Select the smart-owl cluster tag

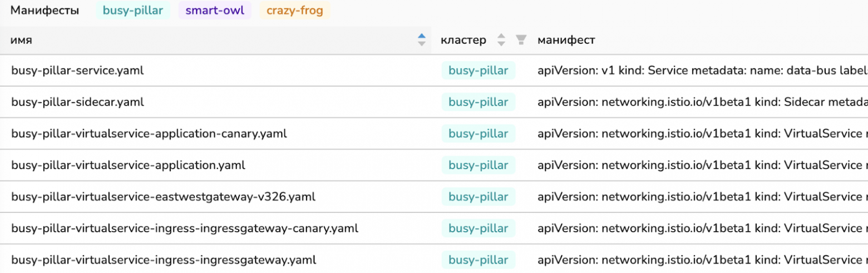tap(215, 11)
